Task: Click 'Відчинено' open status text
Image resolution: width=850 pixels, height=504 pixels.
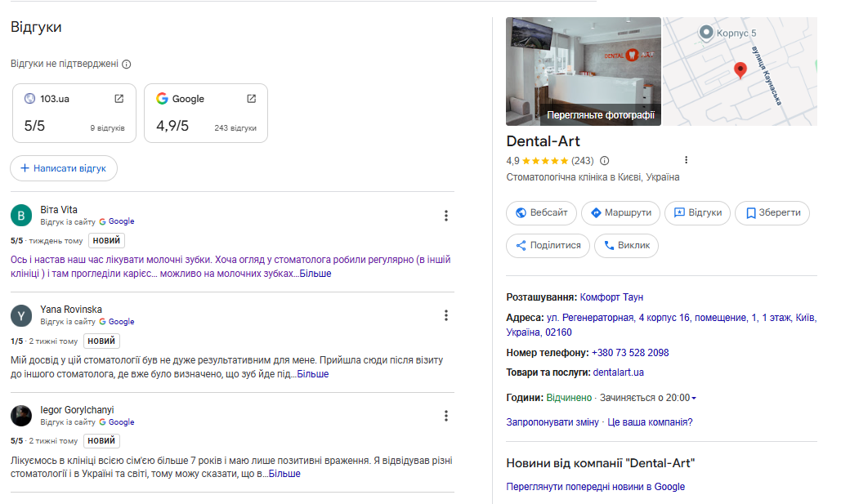Action: click(x=569, y=398)
